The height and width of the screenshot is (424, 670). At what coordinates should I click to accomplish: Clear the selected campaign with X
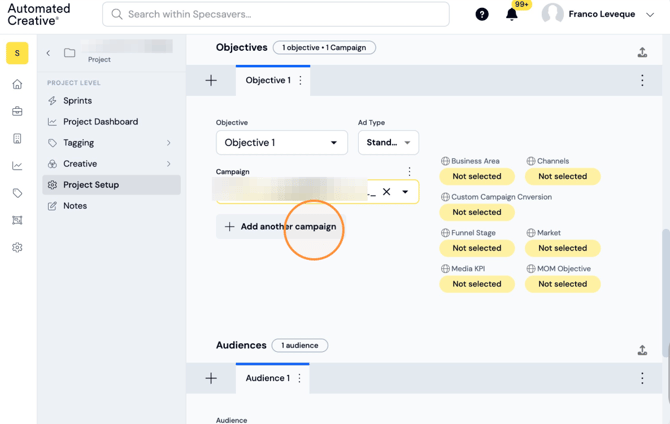coord(386,192)
